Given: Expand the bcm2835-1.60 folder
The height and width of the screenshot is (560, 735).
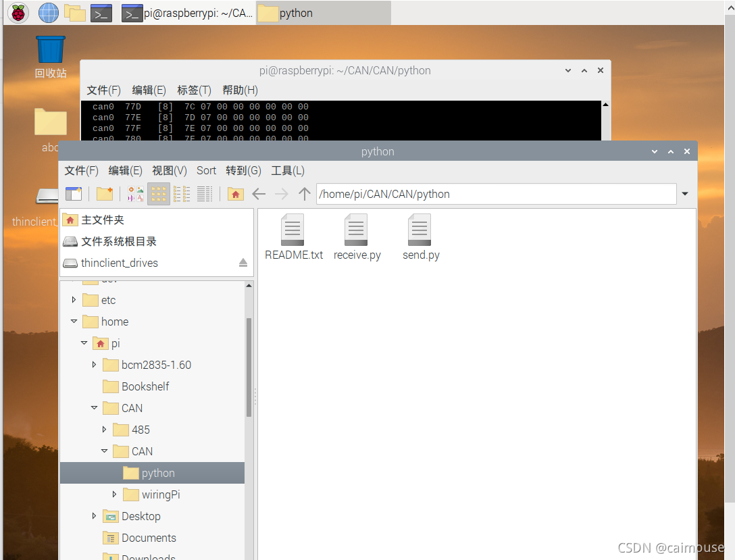Looking at the screenshot, I should (x=94, y=364).
